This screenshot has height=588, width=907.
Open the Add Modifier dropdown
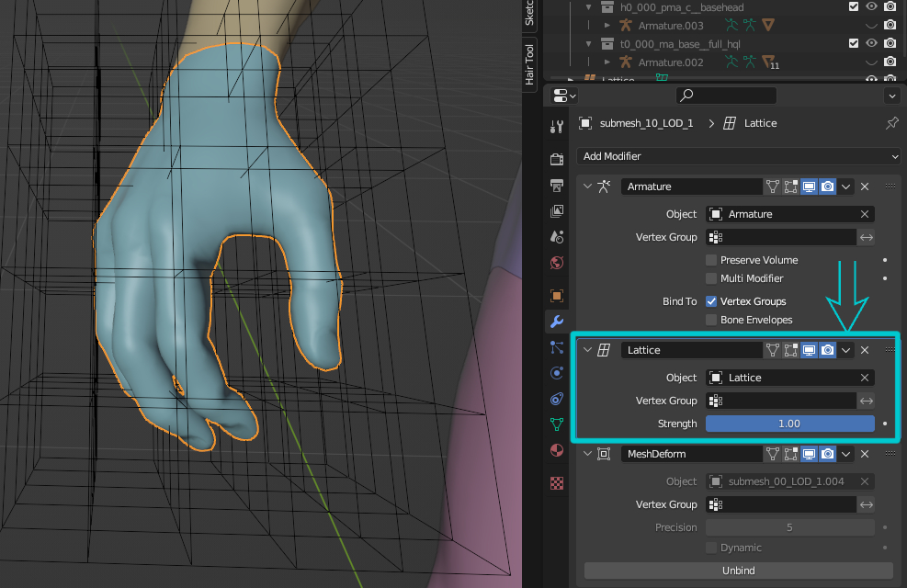click(740, 156)
